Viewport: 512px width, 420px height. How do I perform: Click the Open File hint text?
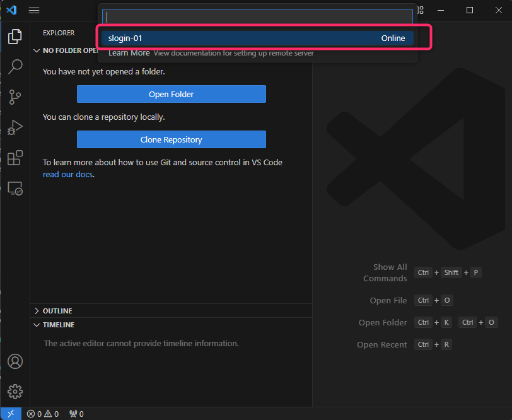388,300
